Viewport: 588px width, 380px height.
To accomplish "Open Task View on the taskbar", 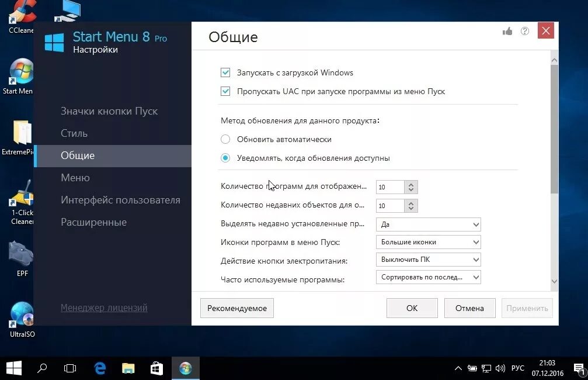I will (x=70, y=368).
